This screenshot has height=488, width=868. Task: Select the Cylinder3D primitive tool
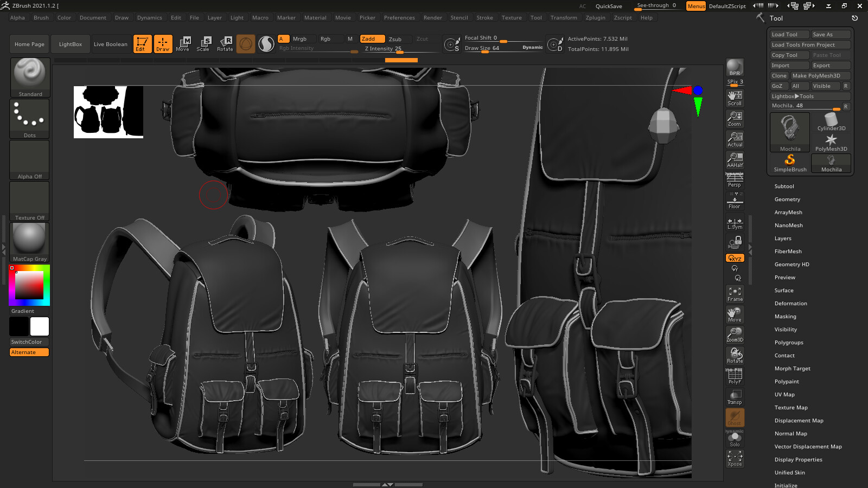[x=831, y=121]
